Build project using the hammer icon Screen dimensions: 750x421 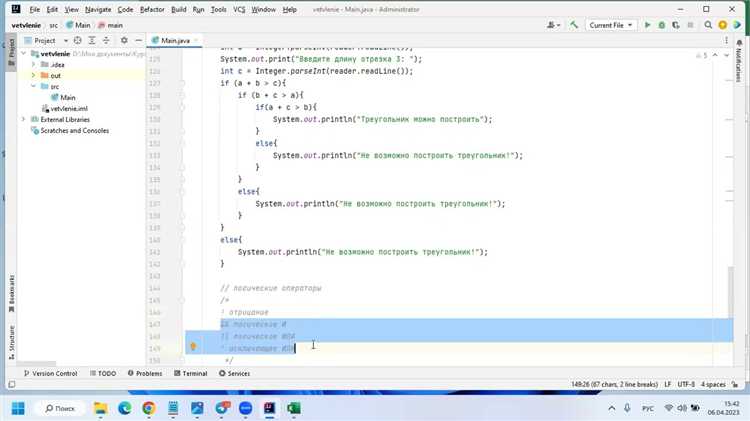pos(574,25)
